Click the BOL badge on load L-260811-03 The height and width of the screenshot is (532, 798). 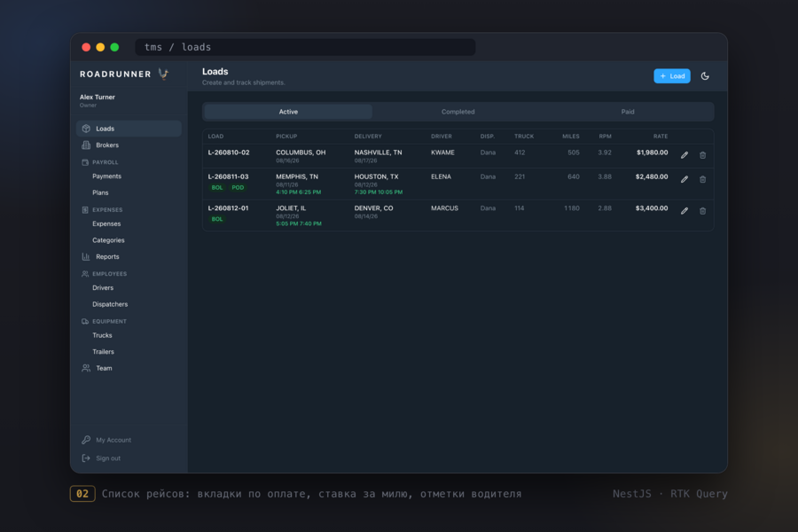click(217, 187)
